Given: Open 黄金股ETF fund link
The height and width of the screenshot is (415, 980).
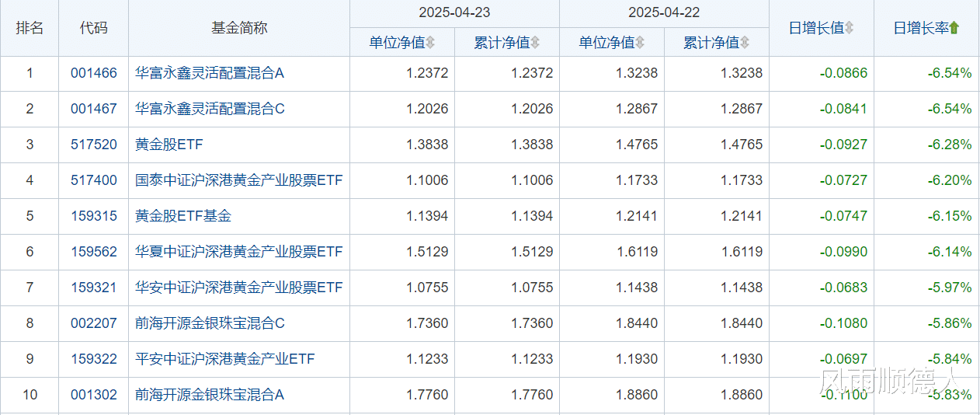Looking at the screenshot, I should point(169,145).
